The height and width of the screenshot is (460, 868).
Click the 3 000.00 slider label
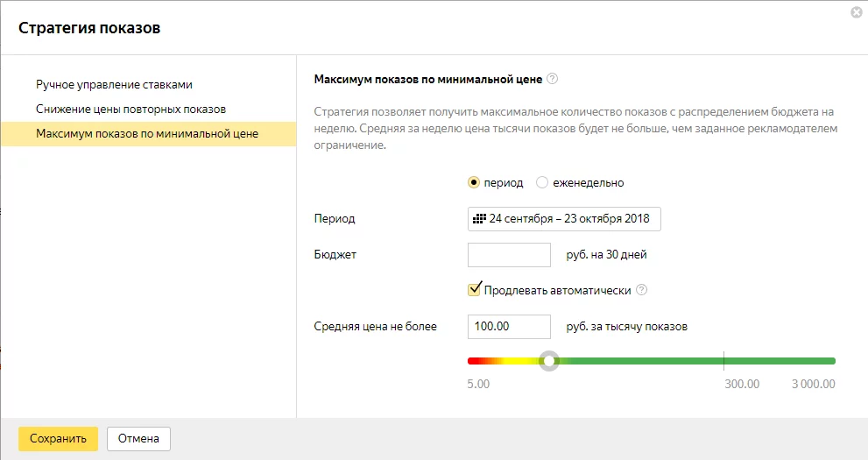813,384
